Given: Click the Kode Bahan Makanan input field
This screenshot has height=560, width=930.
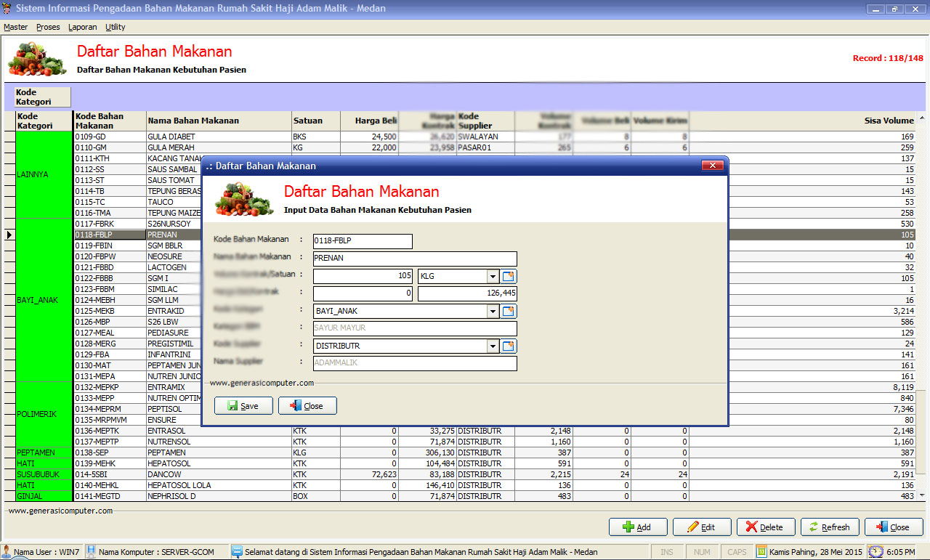Looking at the screenshot, I should coord(362,241).
